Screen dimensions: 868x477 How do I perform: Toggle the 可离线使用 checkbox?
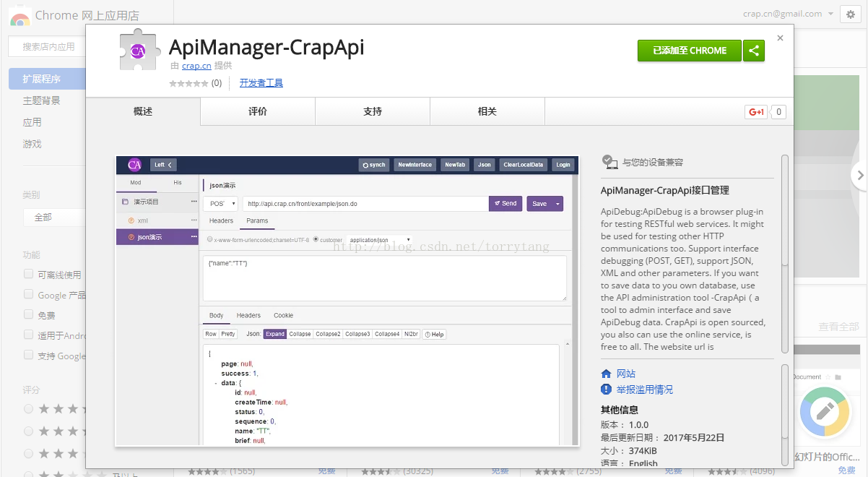[29, 275]
